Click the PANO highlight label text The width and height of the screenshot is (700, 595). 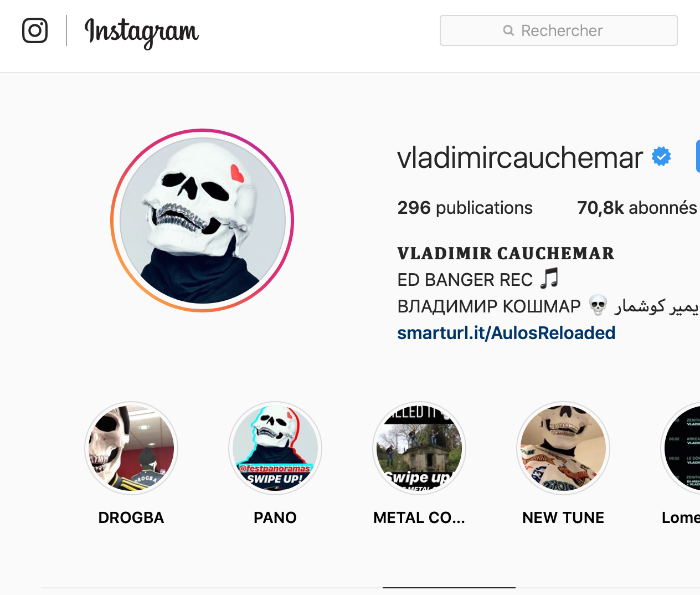[275, 517]
